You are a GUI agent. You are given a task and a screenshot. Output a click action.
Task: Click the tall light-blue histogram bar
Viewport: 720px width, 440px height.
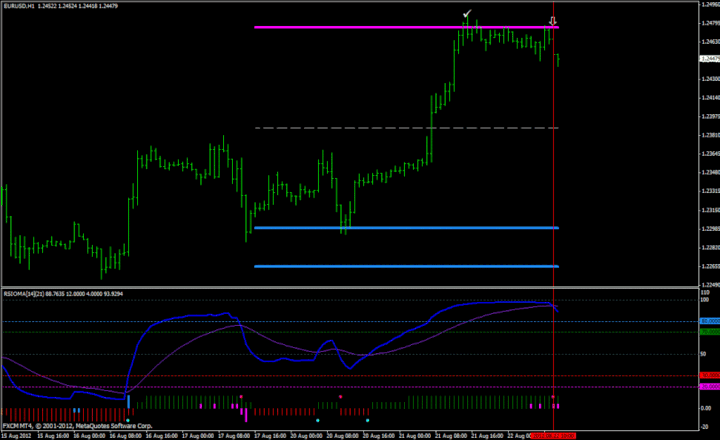click(129, 401)
